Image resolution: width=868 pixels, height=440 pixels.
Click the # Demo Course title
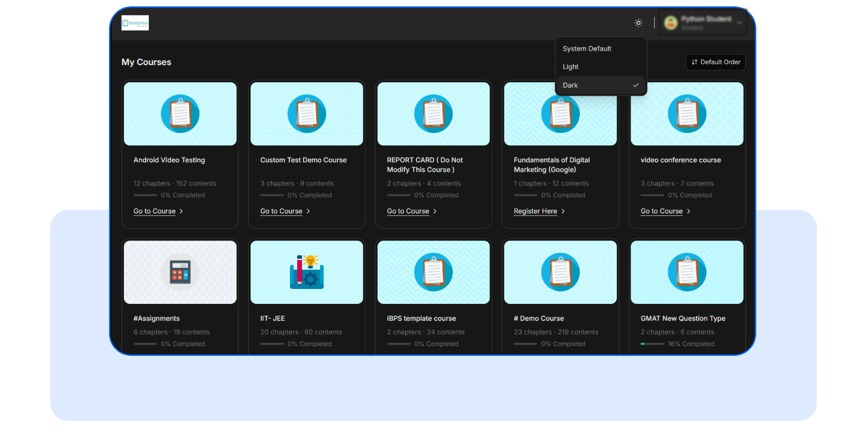click(539, 318)
